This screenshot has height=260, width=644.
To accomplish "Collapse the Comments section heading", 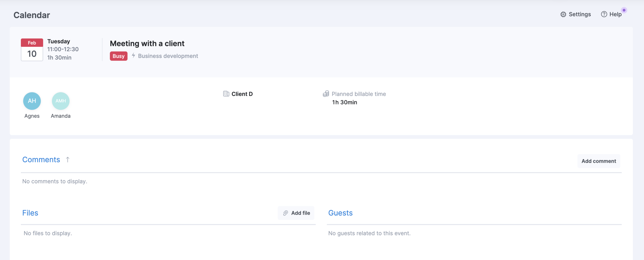I will point(41,160).
